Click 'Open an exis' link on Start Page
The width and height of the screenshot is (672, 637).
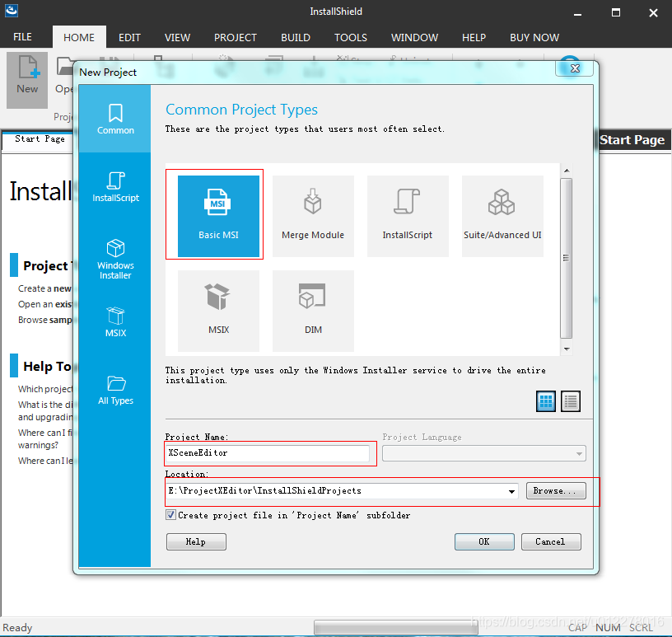coord(44,304)
